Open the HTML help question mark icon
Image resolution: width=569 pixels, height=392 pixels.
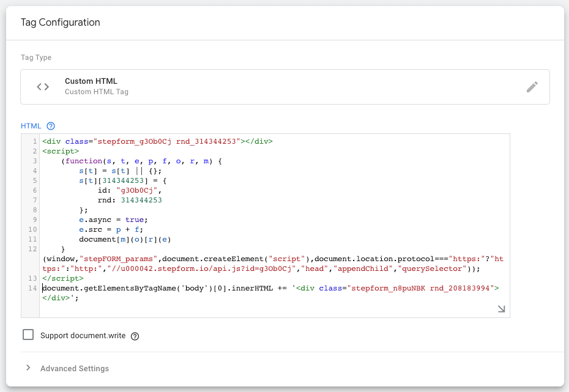51,126
